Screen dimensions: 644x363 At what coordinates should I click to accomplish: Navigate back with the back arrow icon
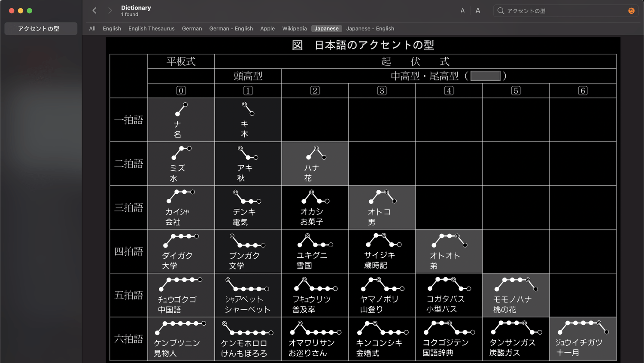point(94,10)
